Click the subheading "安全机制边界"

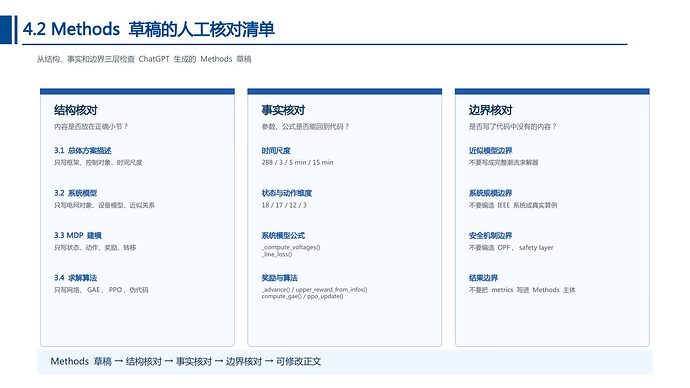point(491,235)
